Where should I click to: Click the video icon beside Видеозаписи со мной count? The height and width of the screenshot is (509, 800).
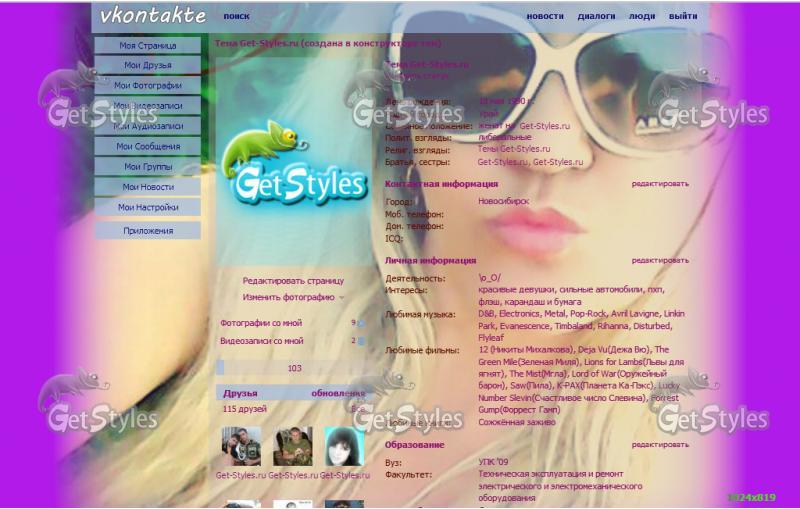coord(361,341)
